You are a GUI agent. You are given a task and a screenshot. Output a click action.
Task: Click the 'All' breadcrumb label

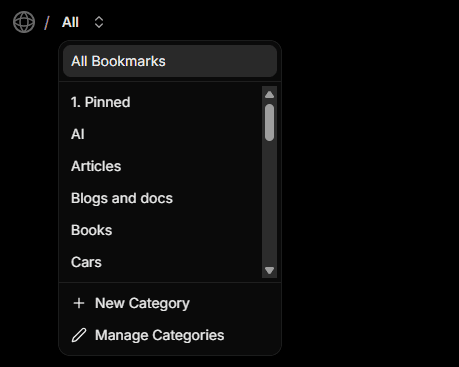[x=70, y=22]
